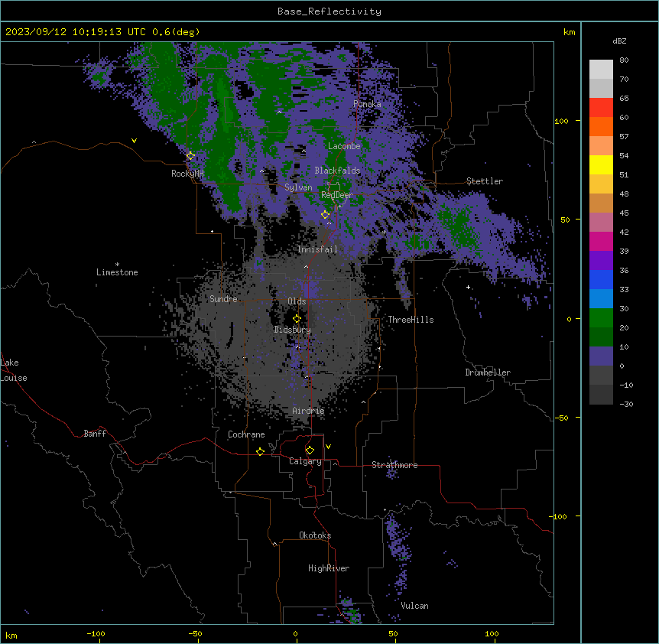This screenshot has width=659, height=644.
Task: Select the lightest gray top swatch in legend
Action: 601,70
